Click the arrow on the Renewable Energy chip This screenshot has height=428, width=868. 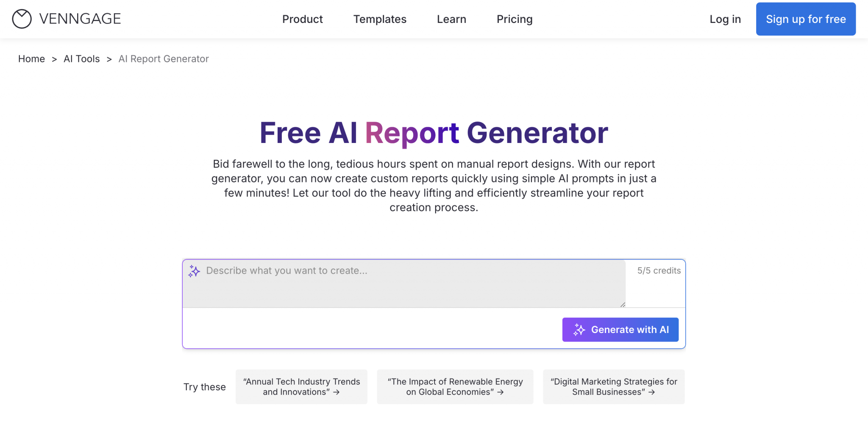pyautogui.click(x=501, y=393)
